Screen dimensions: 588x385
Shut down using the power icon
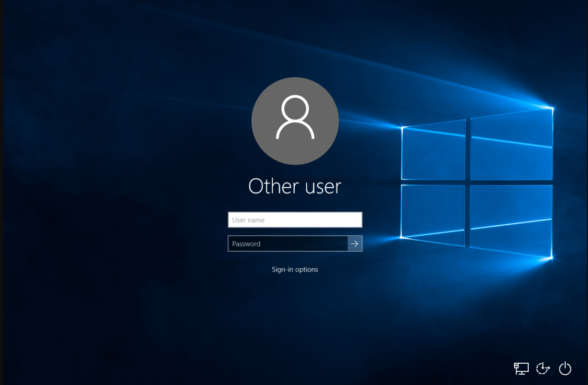click(565, 368)
